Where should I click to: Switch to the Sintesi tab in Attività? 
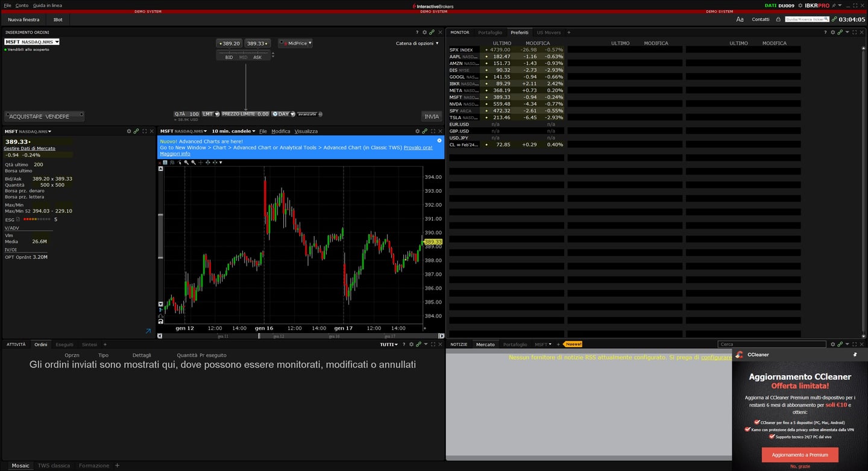(89, 345)
